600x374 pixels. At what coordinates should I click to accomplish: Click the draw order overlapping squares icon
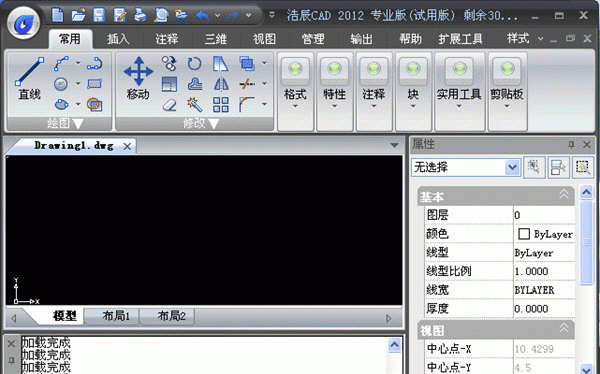[x=247, y=63]
